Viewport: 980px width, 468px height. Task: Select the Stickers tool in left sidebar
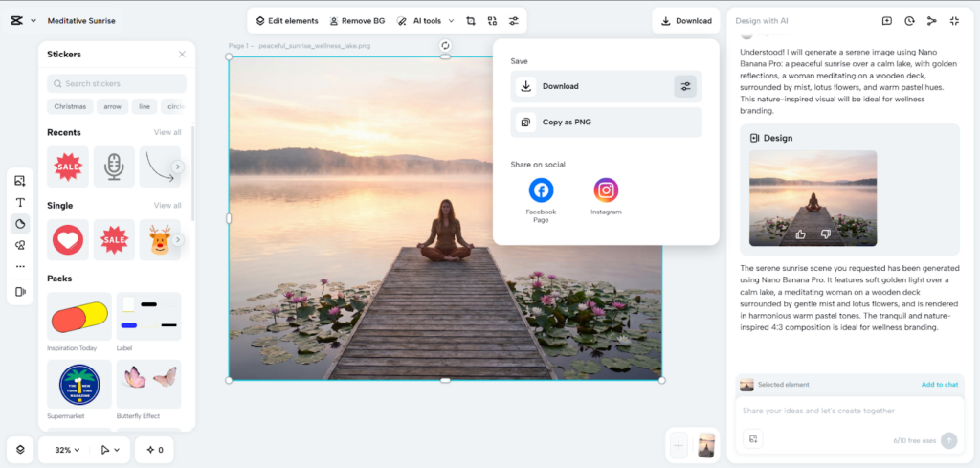pos(20,224)
